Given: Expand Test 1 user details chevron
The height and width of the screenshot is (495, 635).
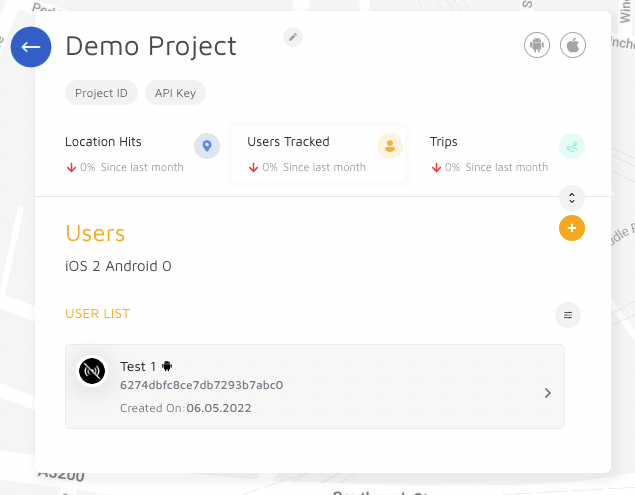Looking at the screenshot, I should click(547, 393).
